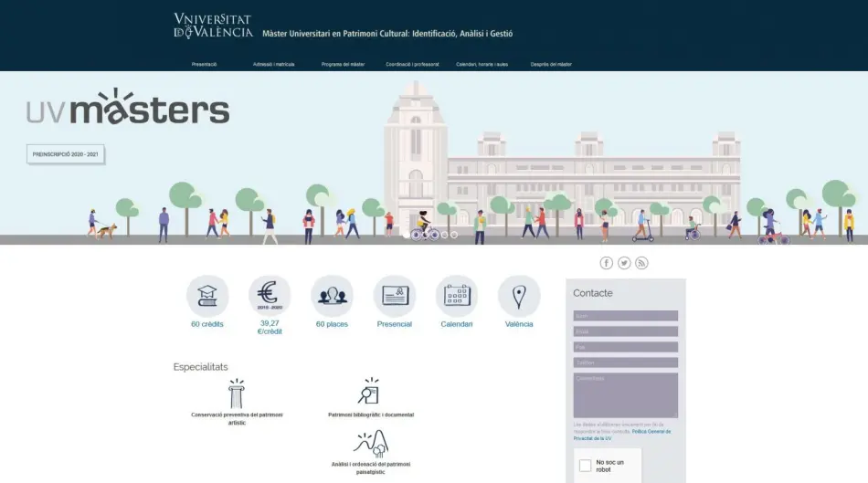Select the euro price per credit icon

[x=270, y=296]
